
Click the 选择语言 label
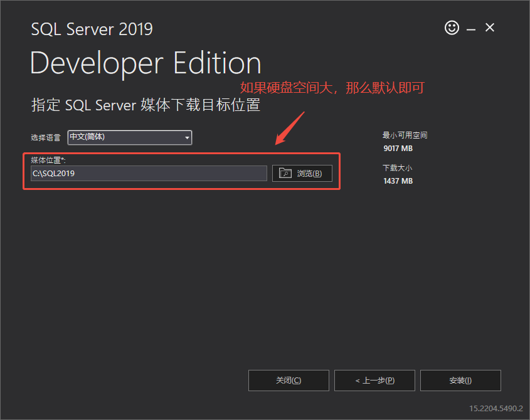click(x=46, y=138)
